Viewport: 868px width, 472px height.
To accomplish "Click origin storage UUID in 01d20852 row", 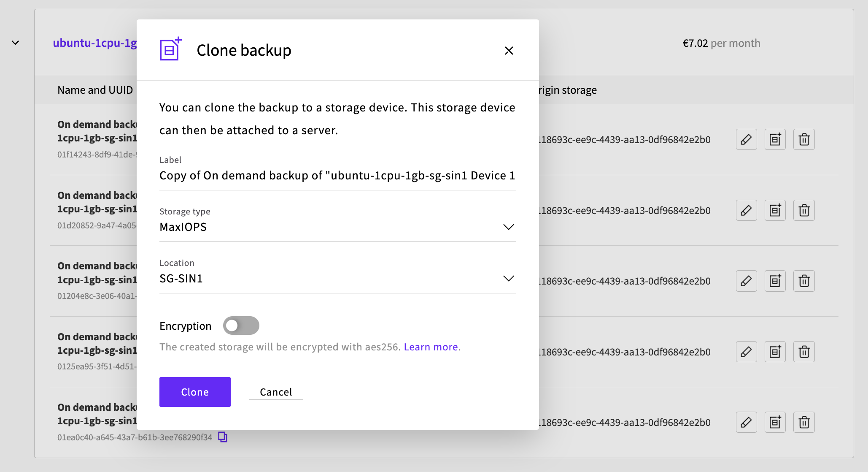I will 625,211.
